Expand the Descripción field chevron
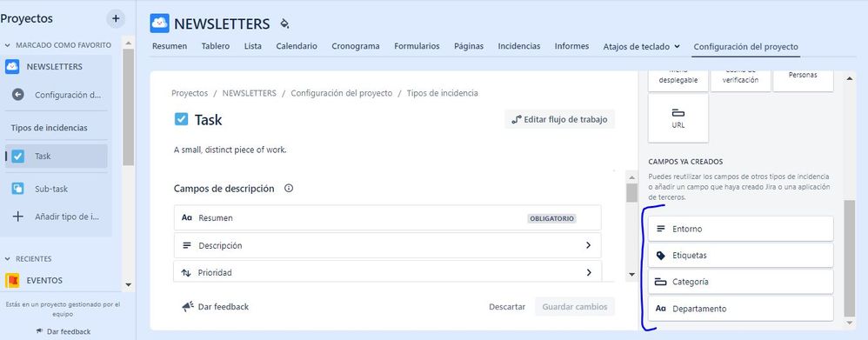 pyautogui.click(x=589, y=245)
